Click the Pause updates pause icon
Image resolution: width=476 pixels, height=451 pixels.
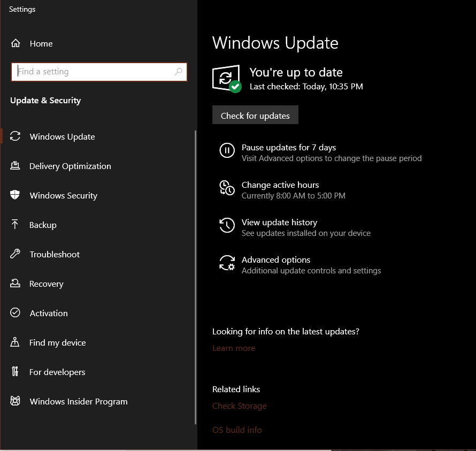(227, 150)
